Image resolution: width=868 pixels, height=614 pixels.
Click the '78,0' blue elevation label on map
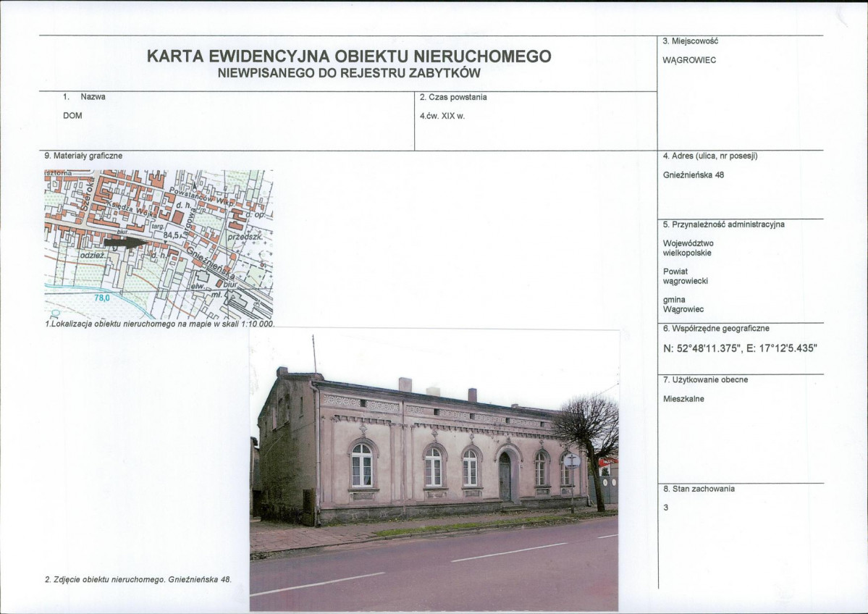[102, 298]
